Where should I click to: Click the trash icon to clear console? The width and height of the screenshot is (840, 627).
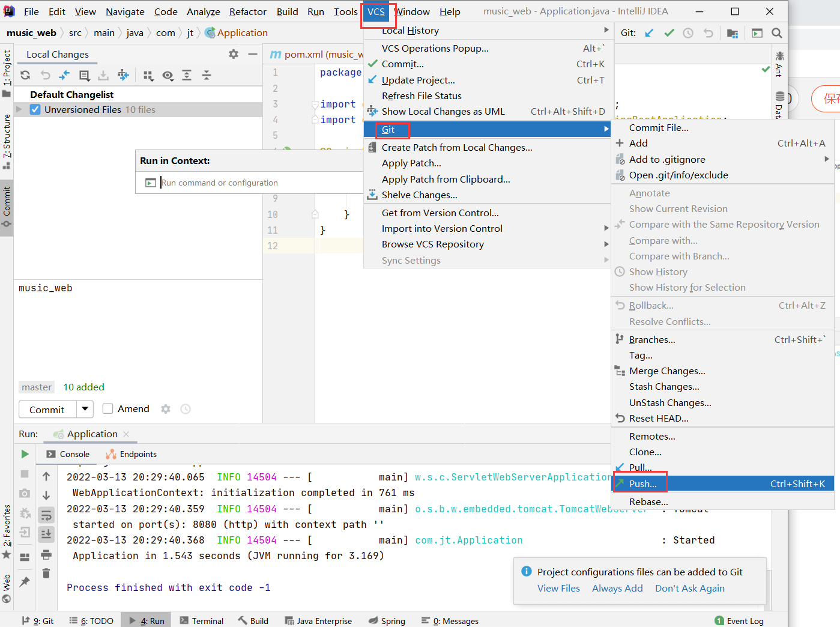tap(46, 574)
